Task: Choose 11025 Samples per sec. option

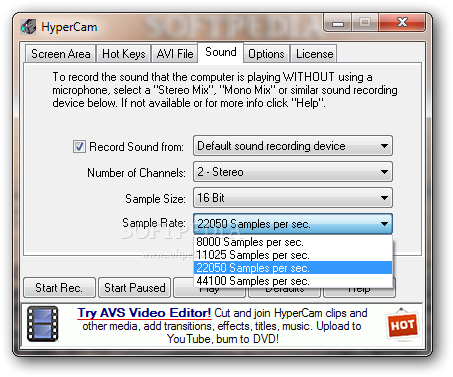Action: coord(293,255)
